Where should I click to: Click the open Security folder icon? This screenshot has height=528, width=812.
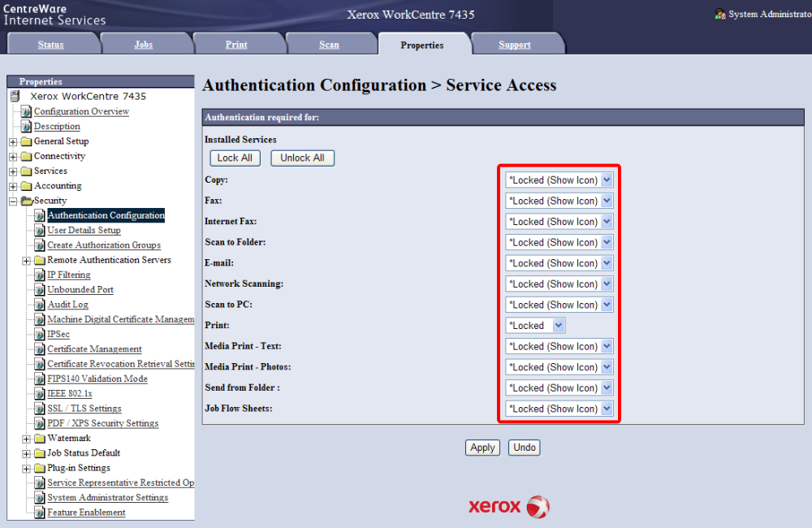pyautogui.click(x=26, y=201)
